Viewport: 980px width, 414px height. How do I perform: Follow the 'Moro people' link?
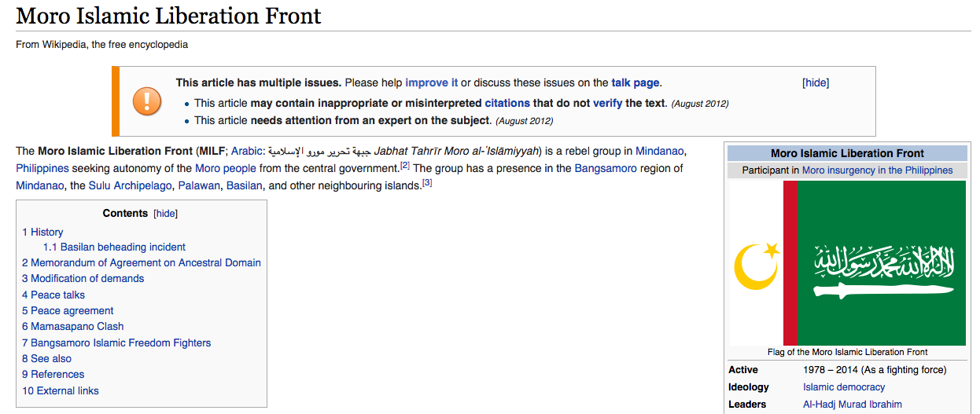[x=226, y=168]
